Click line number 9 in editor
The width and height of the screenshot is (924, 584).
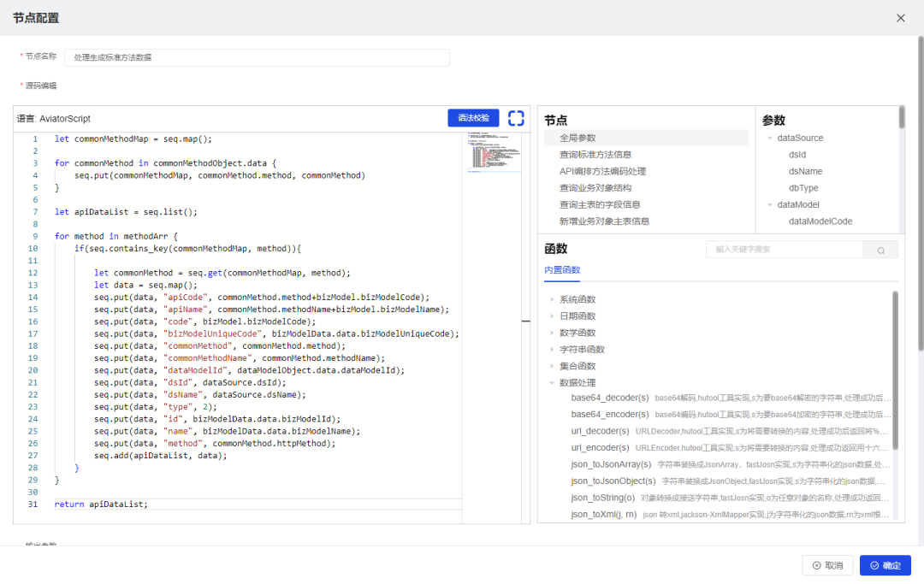click(35, 236)
